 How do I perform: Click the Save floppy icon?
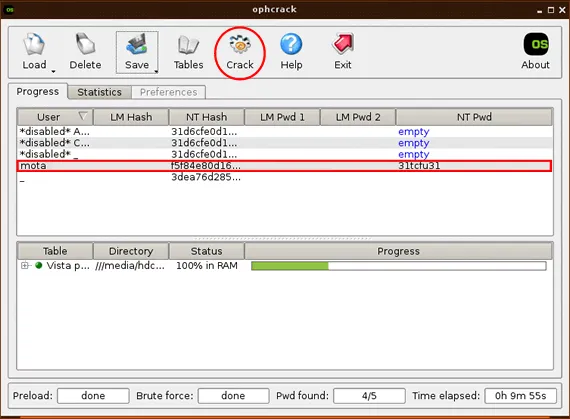tap(137, 45)
